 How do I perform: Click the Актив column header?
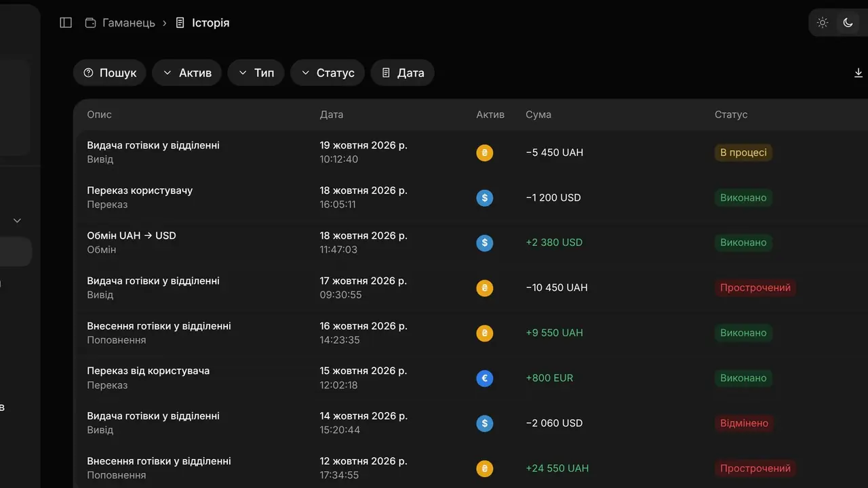point(490,115)
